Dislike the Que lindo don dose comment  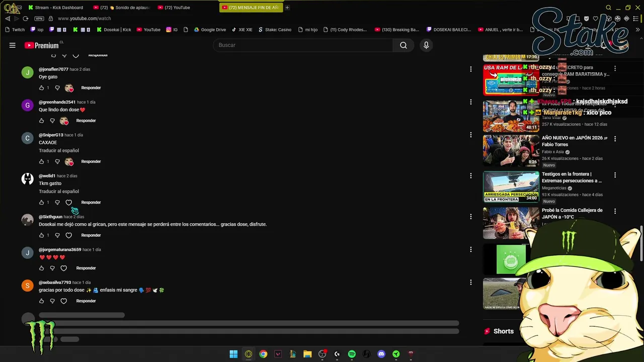pos(52,121)
